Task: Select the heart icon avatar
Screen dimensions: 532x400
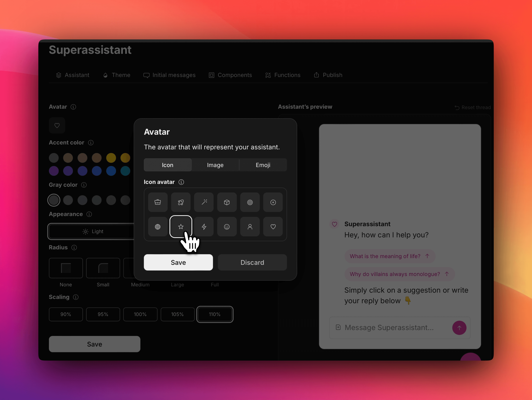Action: tap(273, 227)
